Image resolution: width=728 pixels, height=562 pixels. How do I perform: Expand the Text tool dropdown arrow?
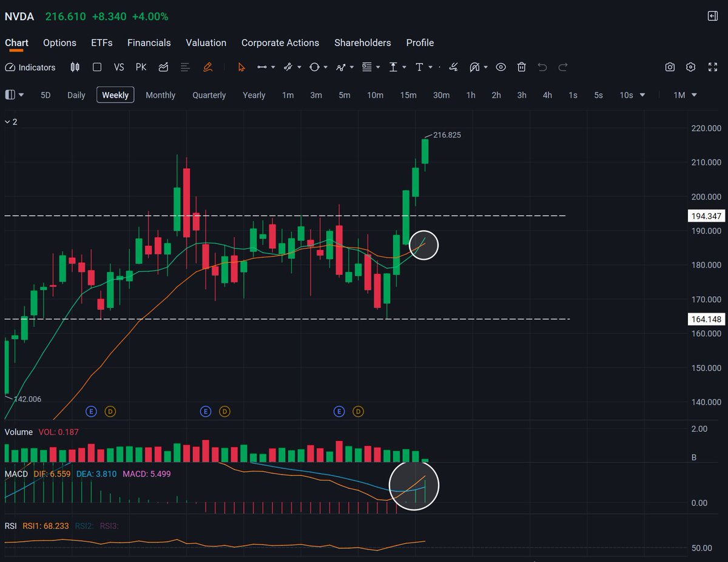(x=431, y=67)
